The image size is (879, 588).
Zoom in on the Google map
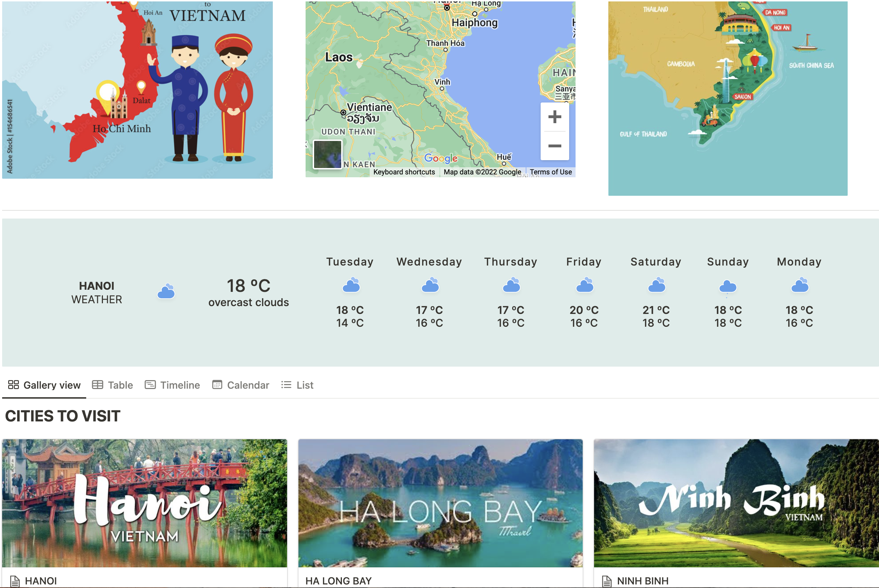555,117
